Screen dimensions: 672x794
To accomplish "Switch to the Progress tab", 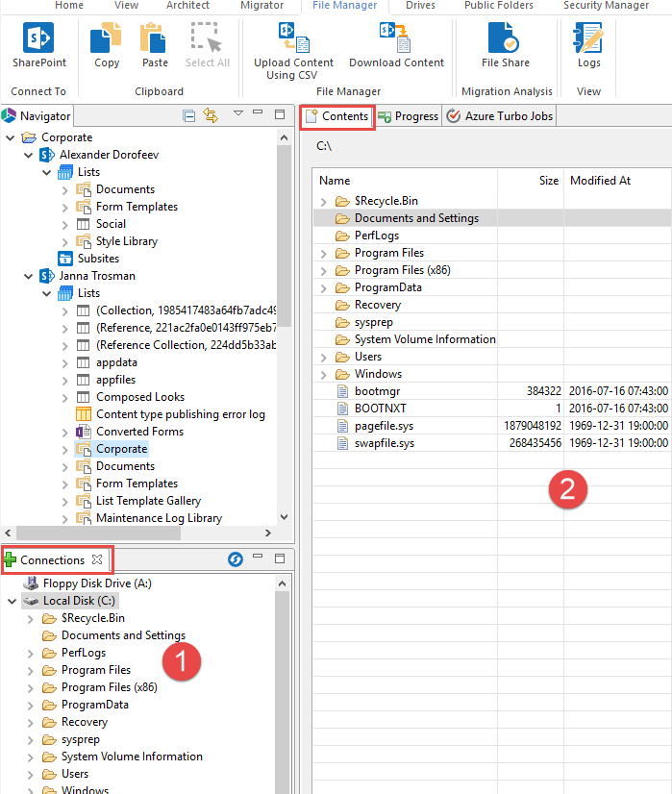I will pos(409,116).
